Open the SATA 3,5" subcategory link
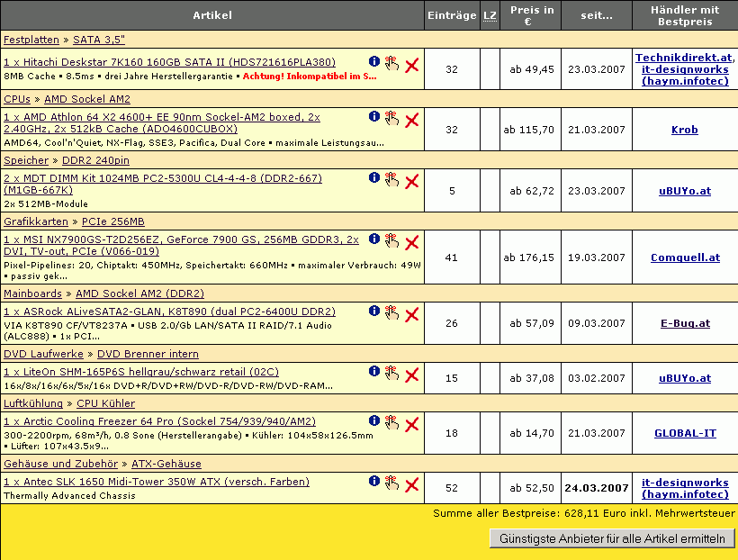Viewport: 738px width, 560px height. coord(99,40)
